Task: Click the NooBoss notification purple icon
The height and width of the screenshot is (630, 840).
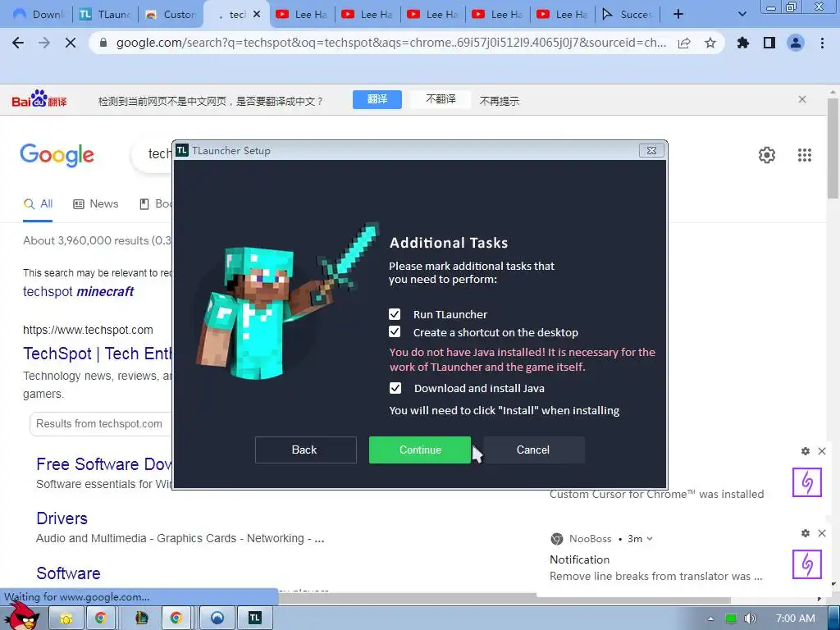Action: pos(807,564)
